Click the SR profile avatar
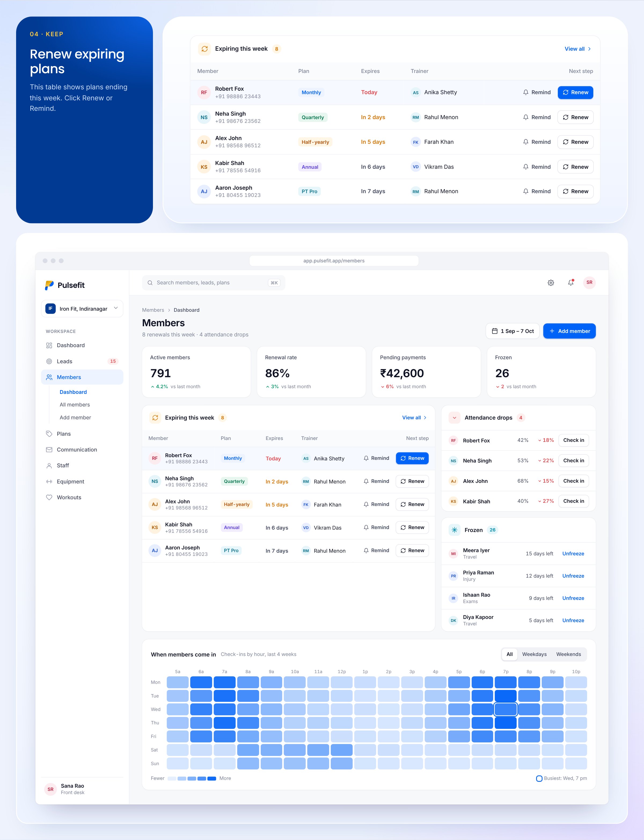The width and height of the screenshot is (644, 840). click(589, 283)
